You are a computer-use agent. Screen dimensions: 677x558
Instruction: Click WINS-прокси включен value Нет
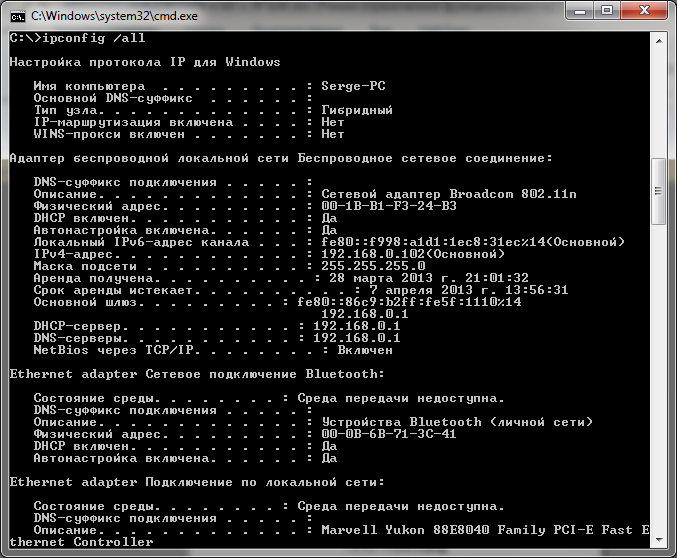(332, 134)
